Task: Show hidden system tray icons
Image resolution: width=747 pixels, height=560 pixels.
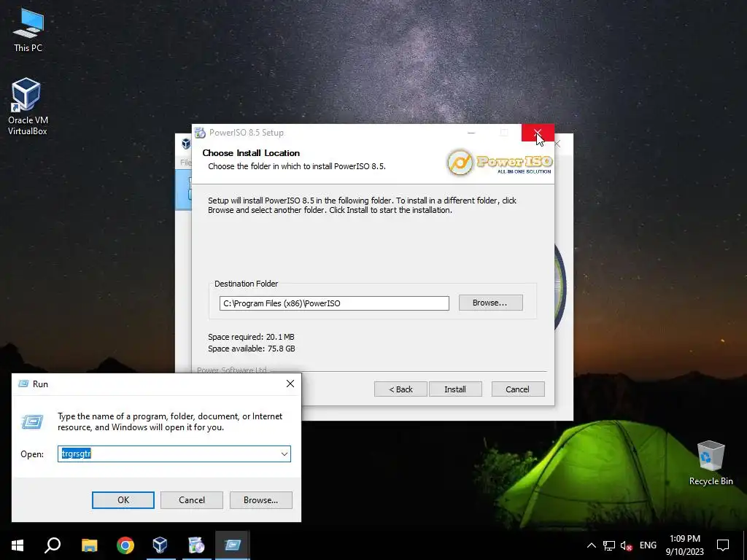Action: (591, 545)
